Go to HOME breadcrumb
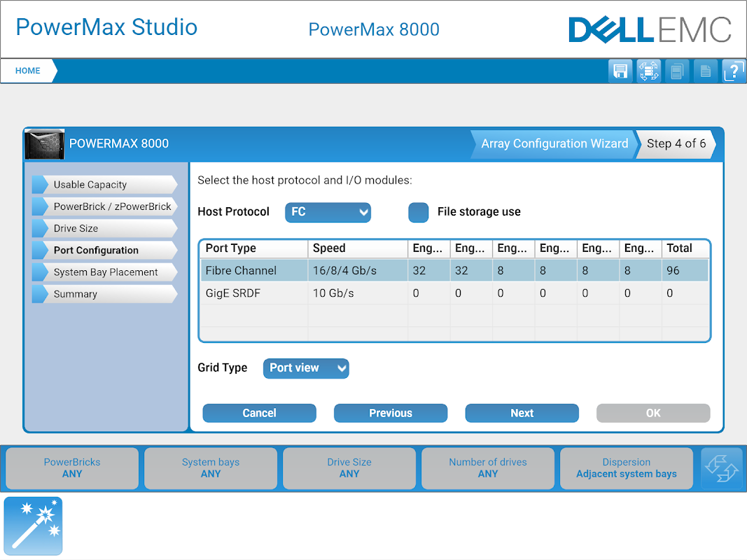This screenshot has height=560, width=747. click(x=27, y=71)
